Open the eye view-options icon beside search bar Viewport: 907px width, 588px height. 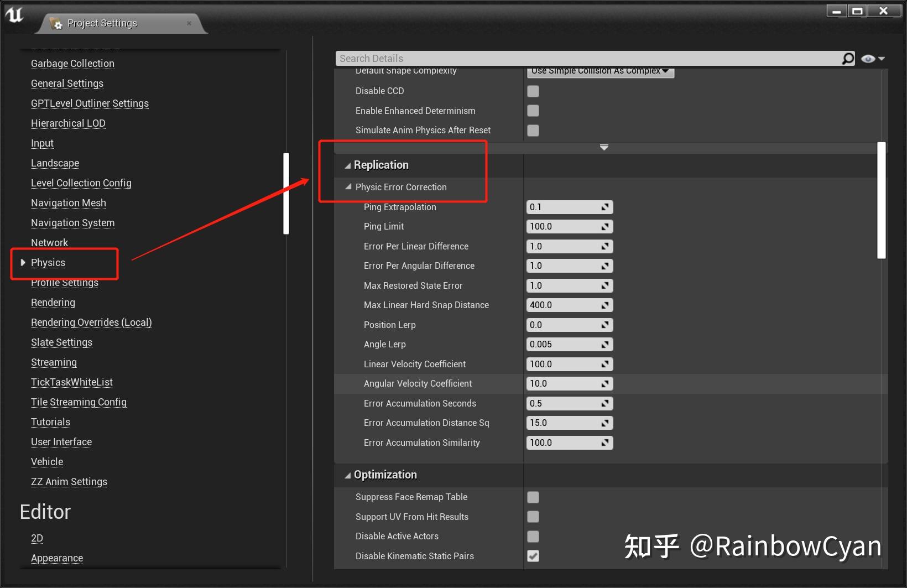[867, 58]
